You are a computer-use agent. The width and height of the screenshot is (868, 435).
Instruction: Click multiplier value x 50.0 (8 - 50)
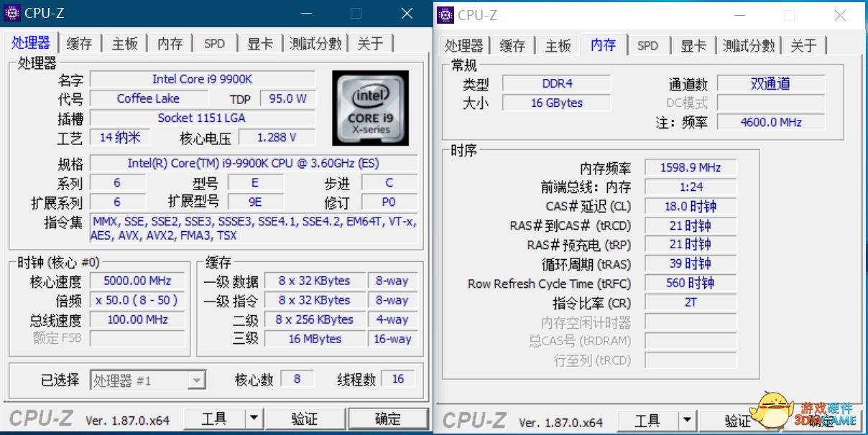(136, 300)
